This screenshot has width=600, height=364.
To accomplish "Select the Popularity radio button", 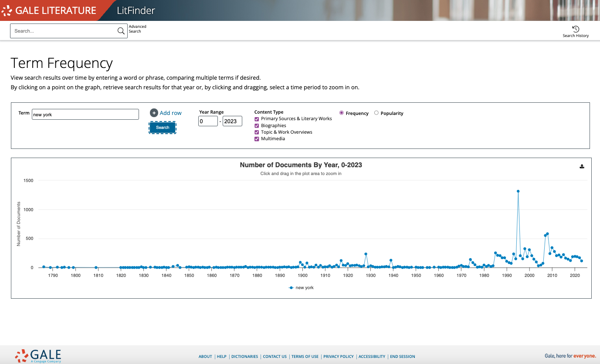I will click(x=376, y=113).
